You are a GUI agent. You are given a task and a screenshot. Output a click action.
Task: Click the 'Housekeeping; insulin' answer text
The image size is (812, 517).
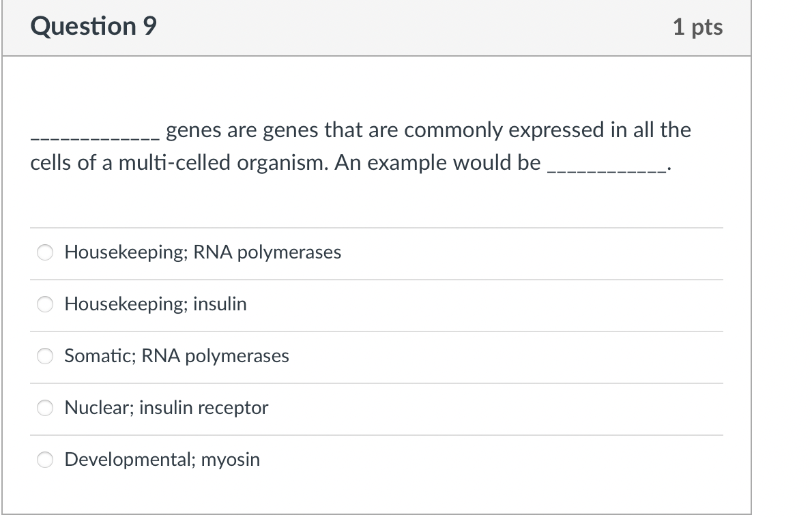(155, 304)
